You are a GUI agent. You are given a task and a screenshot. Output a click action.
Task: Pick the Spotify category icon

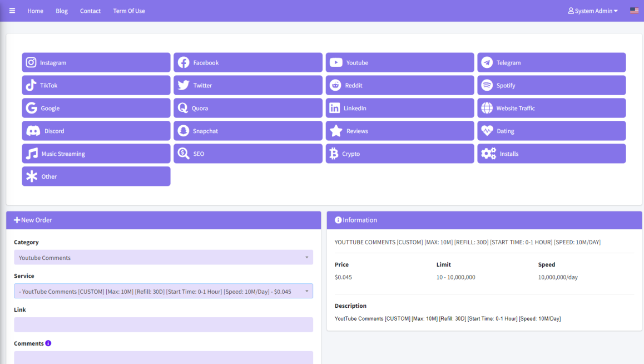487,85
